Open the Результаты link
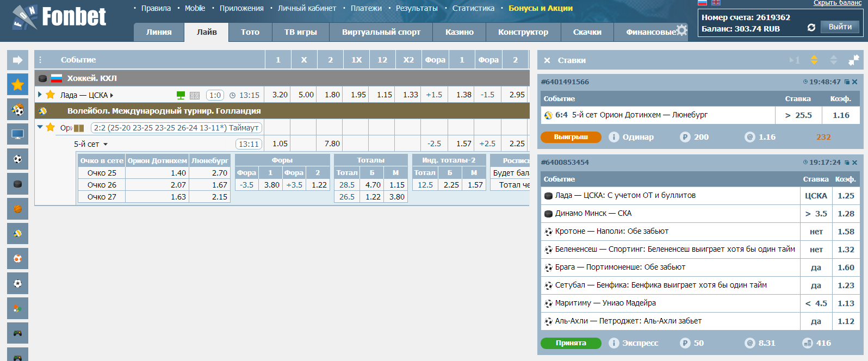 [x=417, y=8]
